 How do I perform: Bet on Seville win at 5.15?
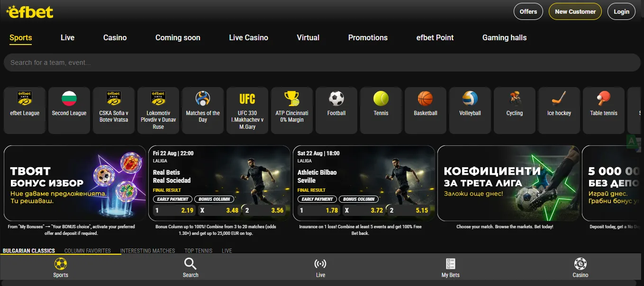click(409, 210)
